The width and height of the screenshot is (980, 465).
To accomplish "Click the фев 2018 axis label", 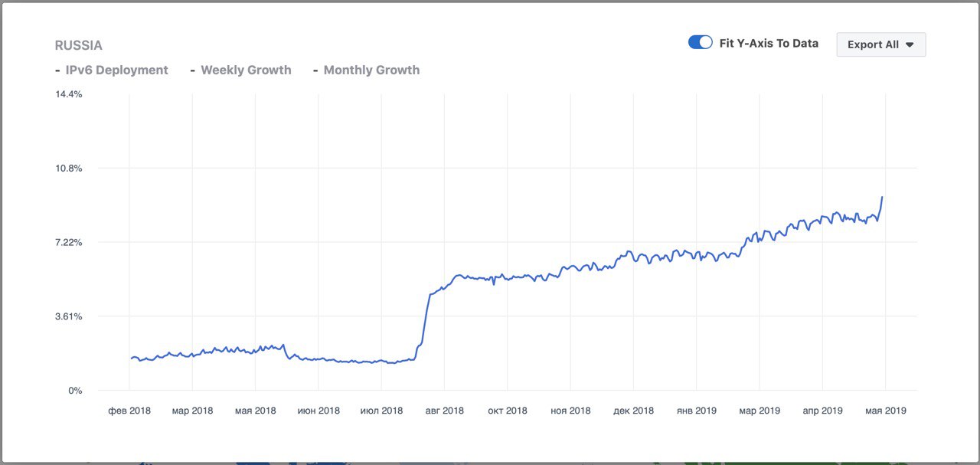I will (129, 411).
